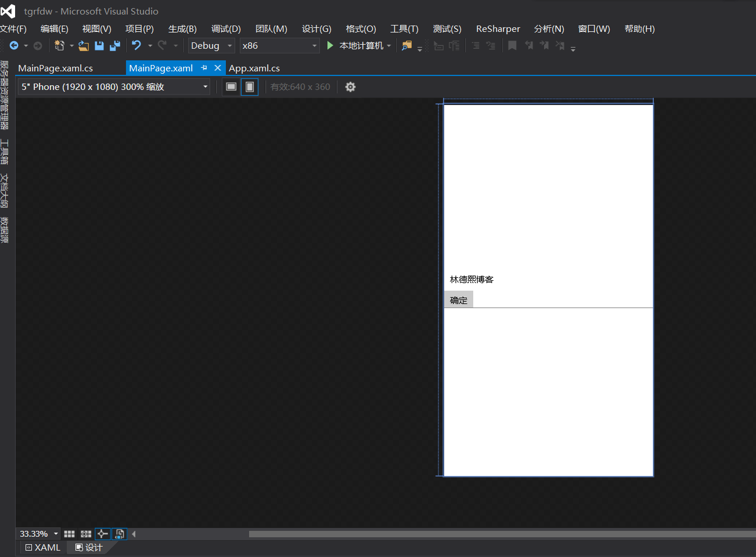
Task: Open the 帮助(H) menu
Action: [x=640, y=28]
